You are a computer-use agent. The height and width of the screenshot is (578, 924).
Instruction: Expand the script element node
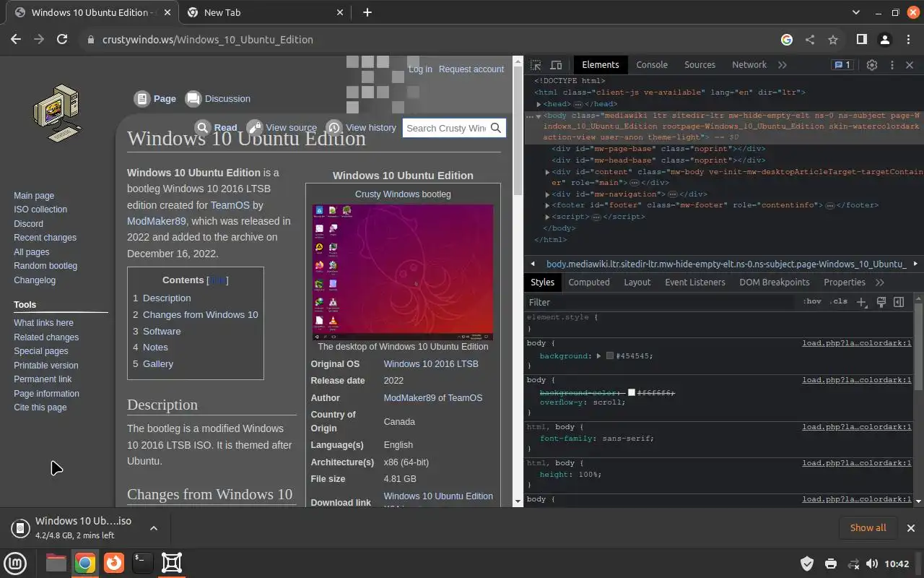tap(547, 217)
